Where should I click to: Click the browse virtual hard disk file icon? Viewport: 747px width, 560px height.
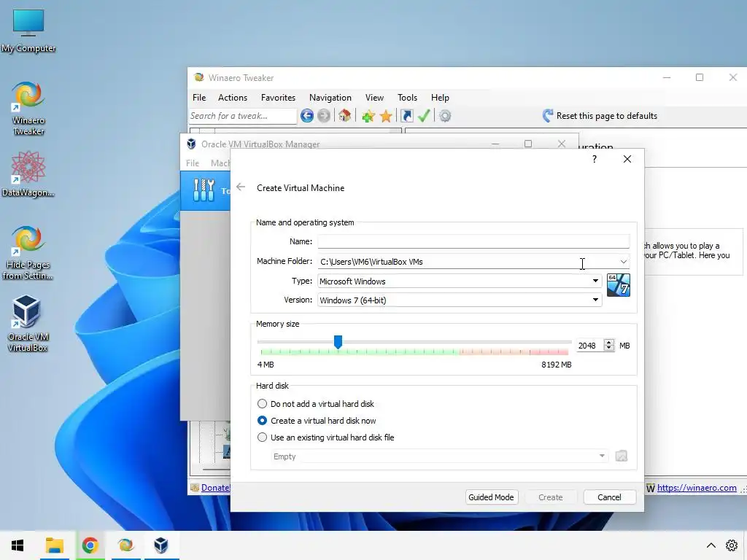622,456
